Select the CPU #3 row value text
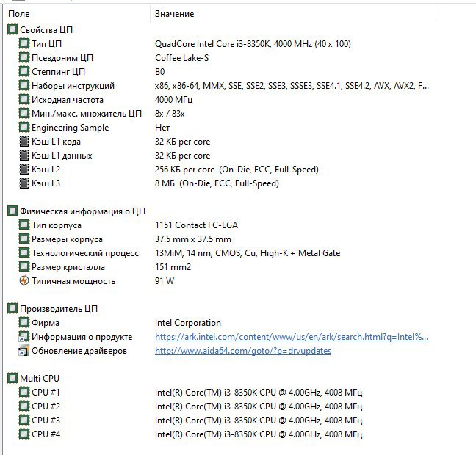Image resolution: width=476 pixels, height=455 pixels. pos(259,421)
